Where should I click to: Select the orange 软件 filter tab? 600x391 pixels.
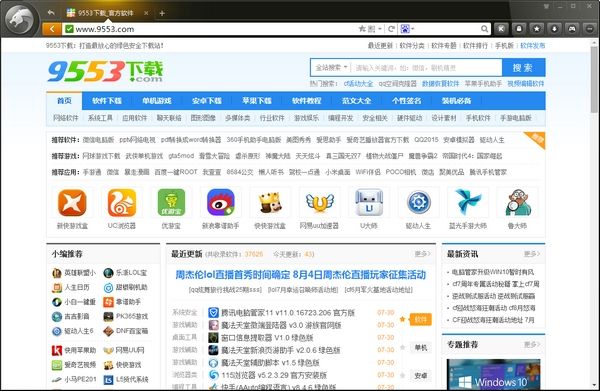421,319
